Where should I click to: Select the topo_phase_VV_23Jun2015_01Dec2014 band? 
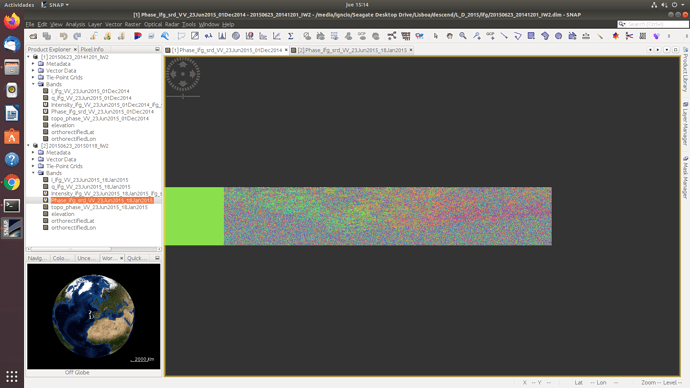(x=99, y=118)
